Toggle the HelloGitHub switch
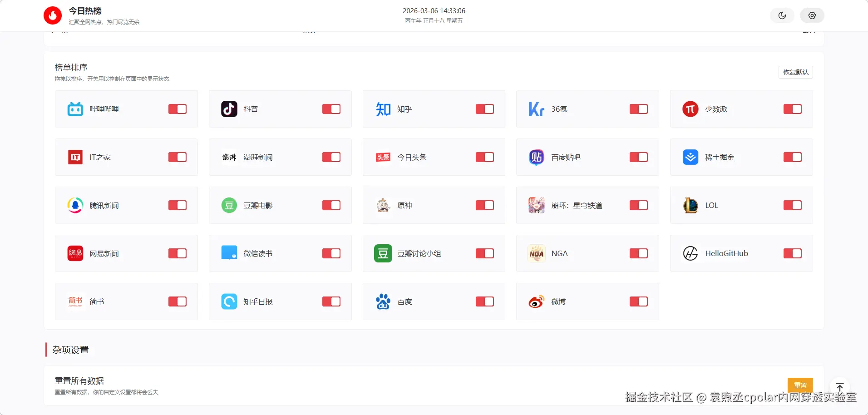Screen dimensions: 868x415 (793, 253)
